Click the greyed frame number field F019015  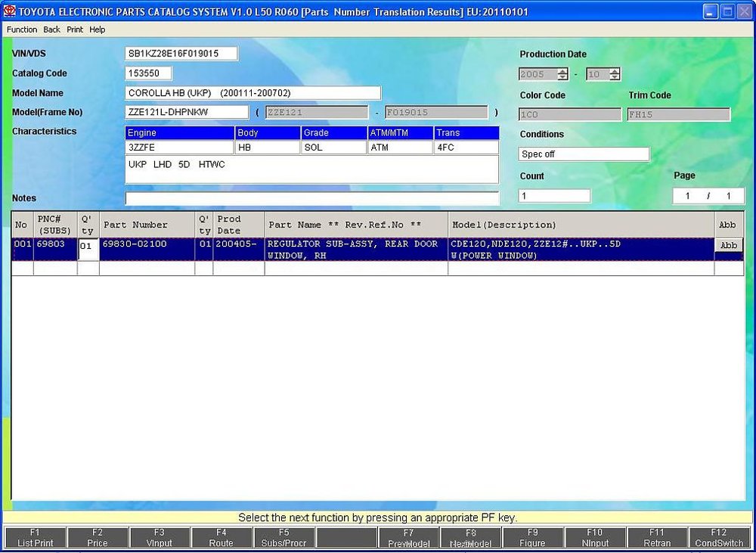click(x=436, y=112)
